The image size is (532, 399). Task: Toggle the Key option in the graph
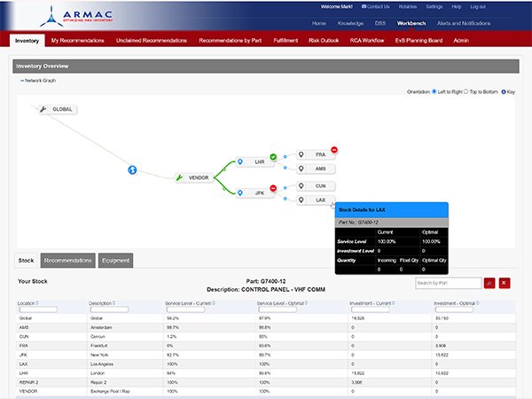point(505,91)
